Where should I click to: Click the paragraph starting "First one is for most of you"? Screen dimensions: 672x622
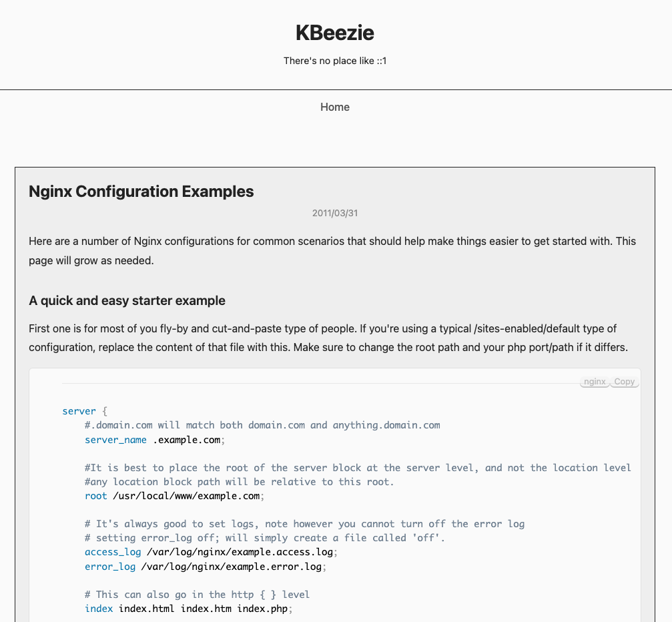(x=328, y=338)
